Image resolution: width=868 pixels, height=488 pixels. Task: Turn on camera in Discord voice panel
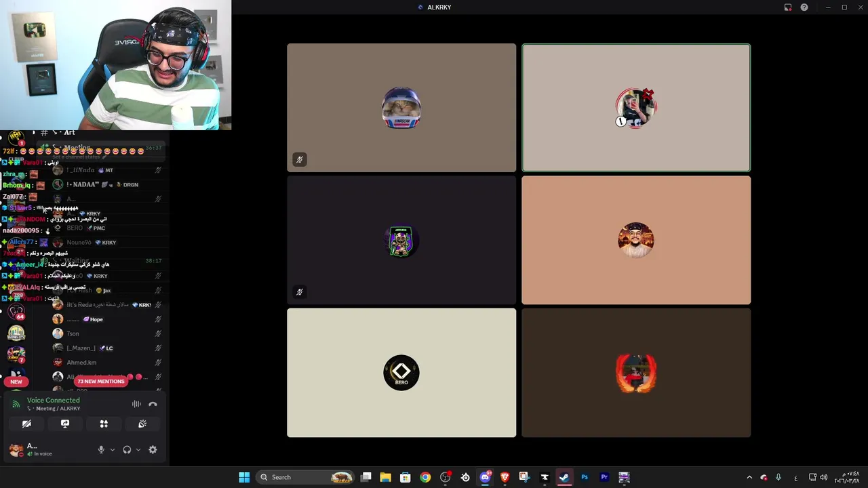point(26,424)
